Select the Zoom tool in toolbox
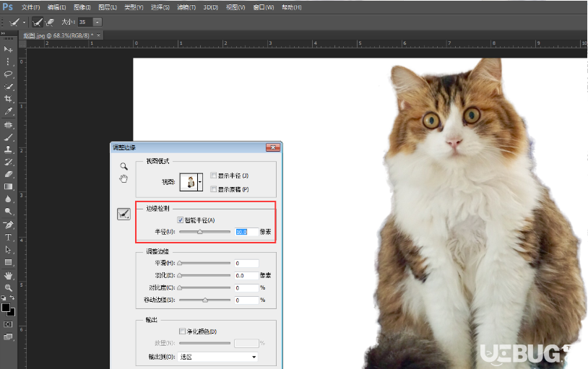 coord(8,288)
